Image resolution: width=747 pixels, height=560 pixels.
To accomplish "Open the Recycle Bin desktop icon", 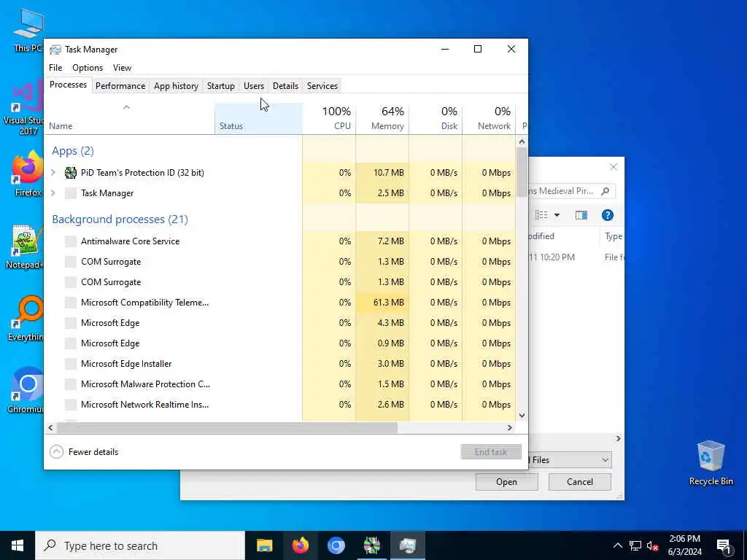I will pos(711,463).
